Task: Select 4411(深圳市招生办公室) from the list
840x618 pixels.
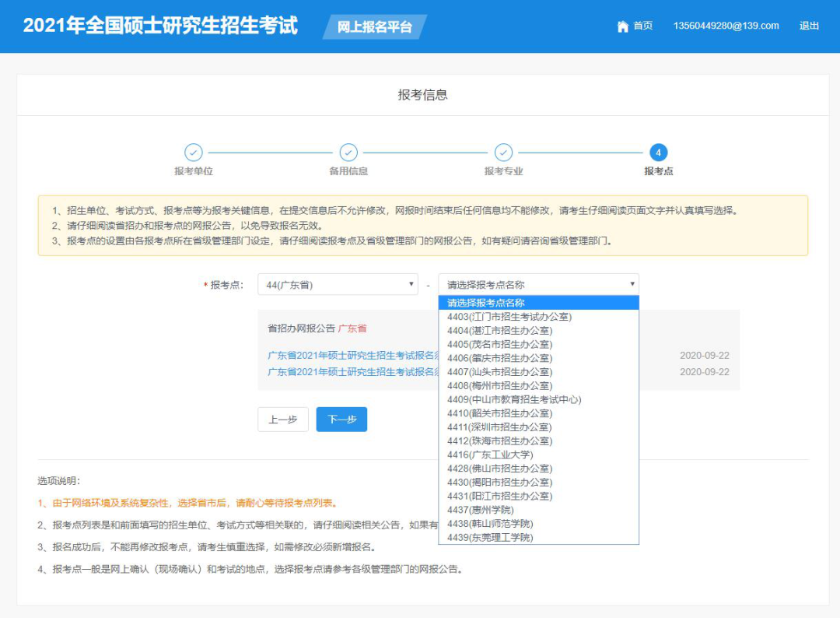Action: tap(499, 427)
